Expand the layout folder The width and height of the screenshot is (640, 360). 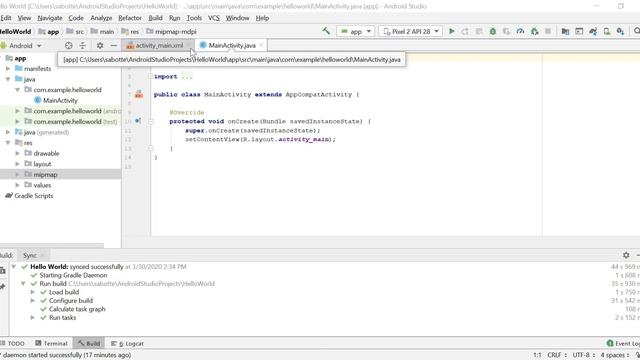click(x=18, y=164)
